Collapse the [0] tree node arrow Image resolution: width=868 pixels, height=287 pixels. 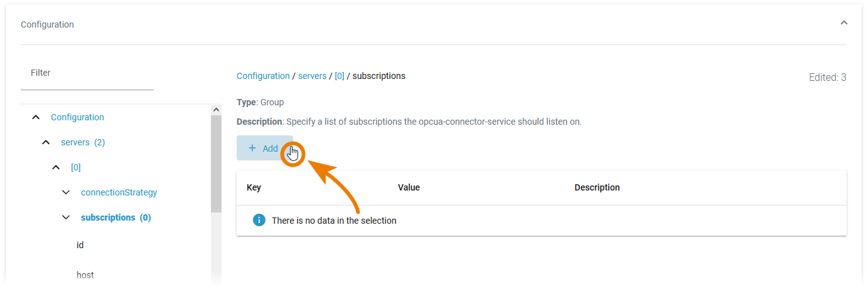click(56, 167)
